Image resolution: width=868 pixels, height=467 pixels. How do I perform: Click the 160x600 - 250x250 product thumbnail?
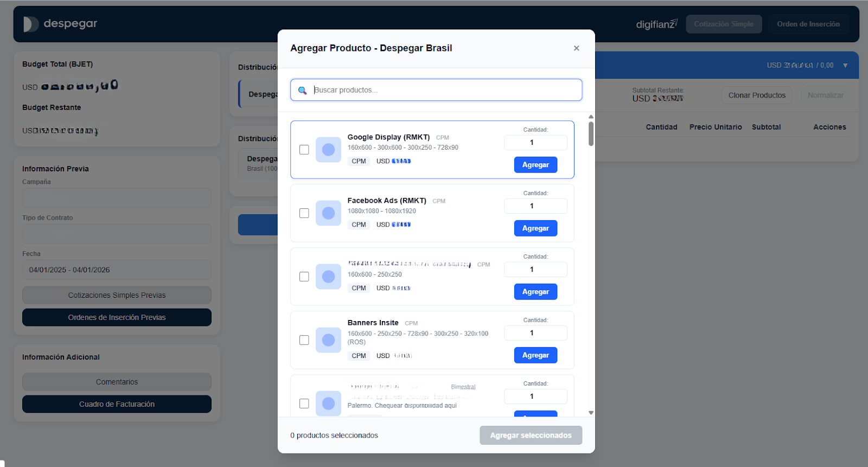pos(328,277)
